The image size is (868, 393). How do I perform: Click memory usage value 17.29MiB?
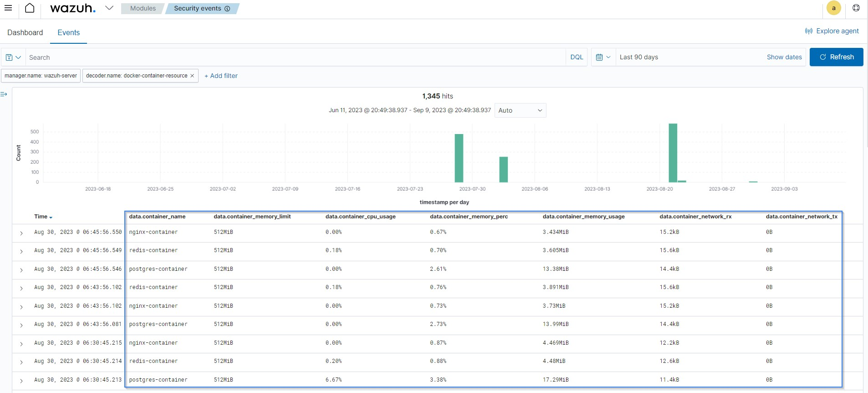tap(555, 380)
